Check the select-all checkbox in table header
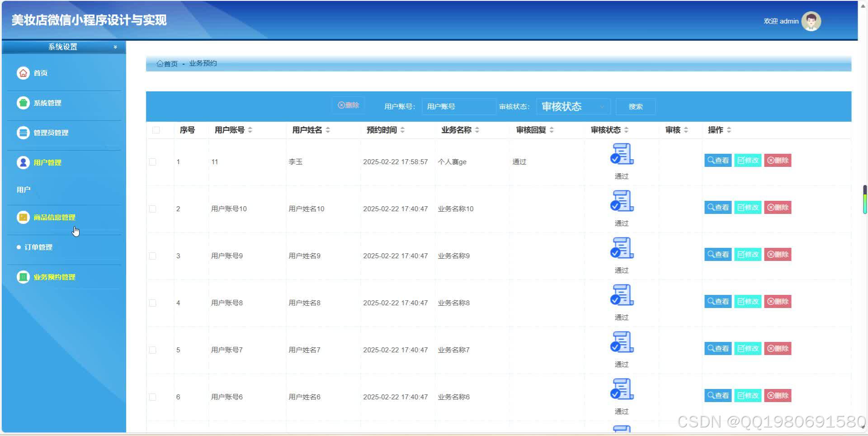 point(156,130)
